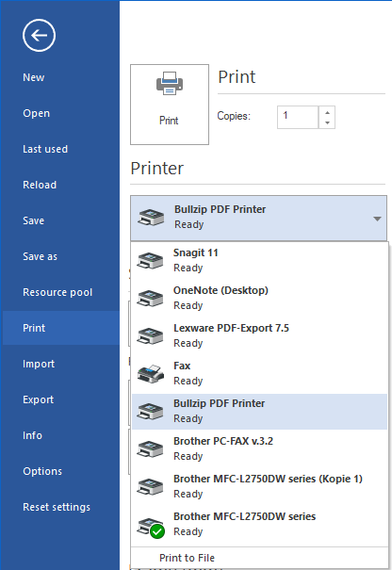
Task: Click the Copies number field
Action: coord(298,117)
